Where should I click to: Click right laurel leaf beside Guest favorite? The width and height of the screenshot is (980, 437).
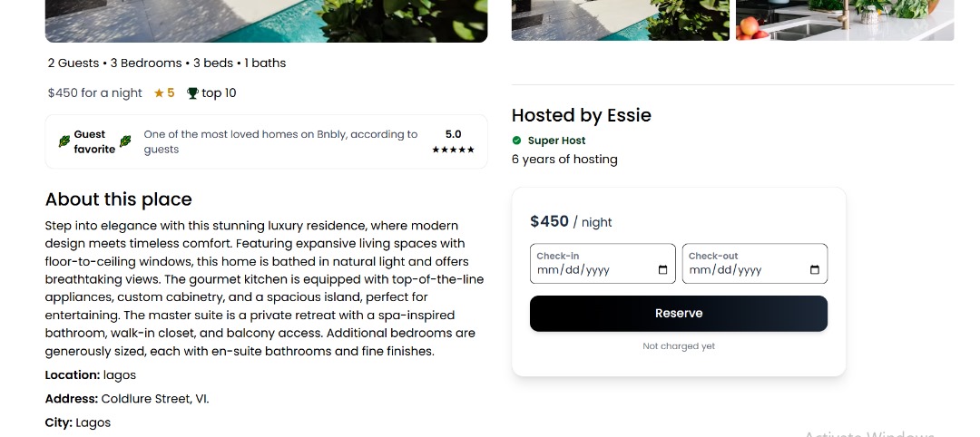coord(125,141)
